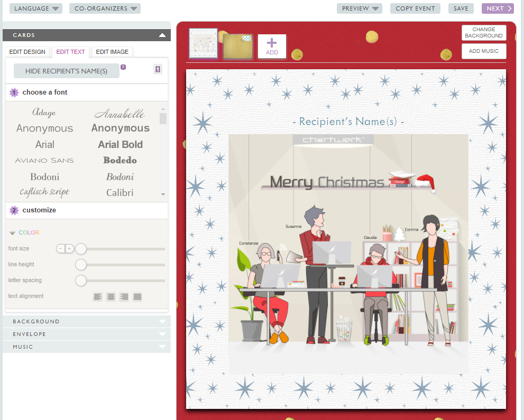
Task: Click the left-align text icon
Action: (x=98, y=297)
